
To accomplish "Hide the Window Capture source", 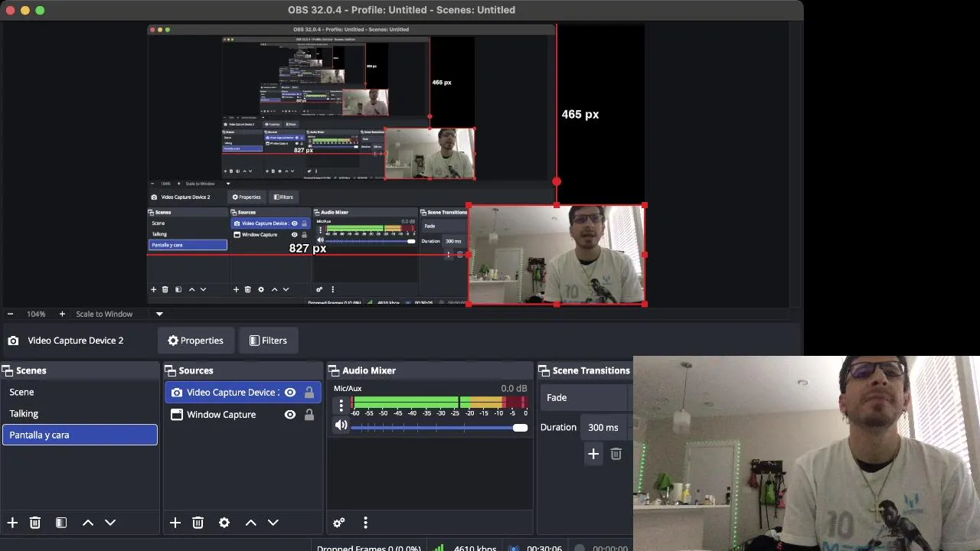I will point(290,415).
